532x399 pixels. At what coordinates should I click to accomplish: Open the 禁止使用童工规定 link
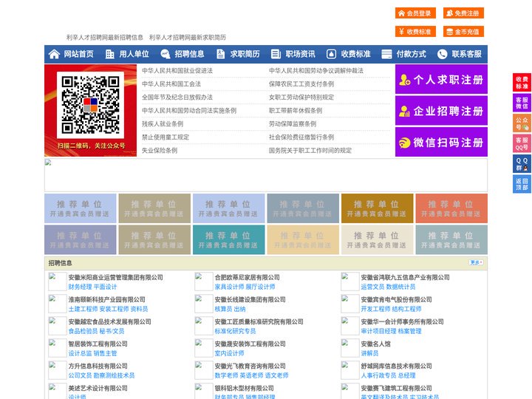click(166, 137)
